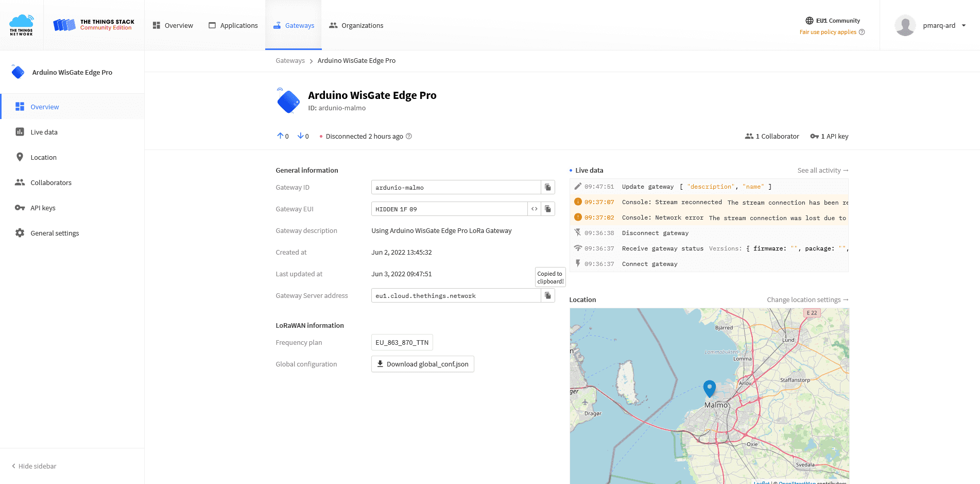Screen dimensions: 980x484
Task: Open Live data in the sidebar
Action: [x=44, y=132]
